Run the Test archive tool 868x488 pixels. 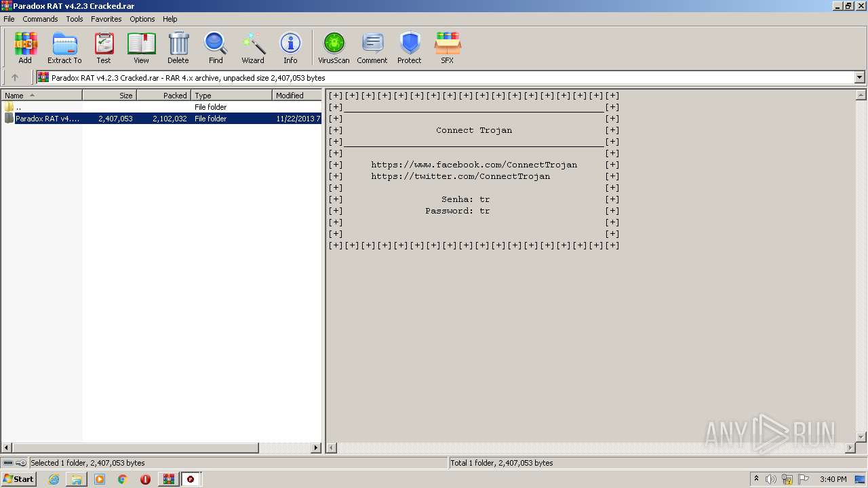coord(104,47)
